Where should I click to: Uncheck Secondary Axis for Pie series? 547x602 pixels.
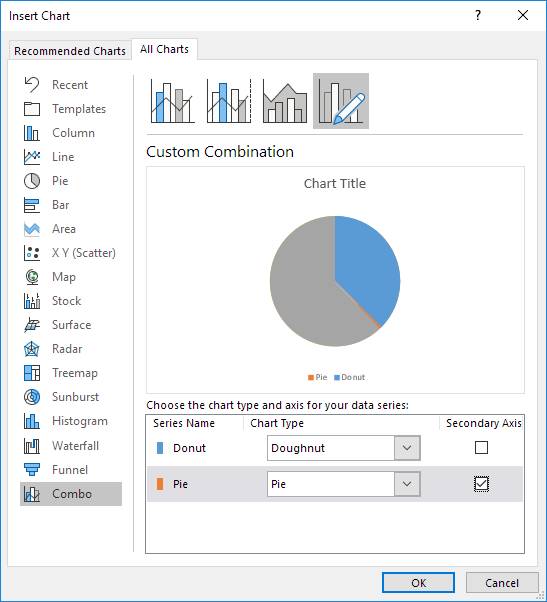[x=481, y=484]
